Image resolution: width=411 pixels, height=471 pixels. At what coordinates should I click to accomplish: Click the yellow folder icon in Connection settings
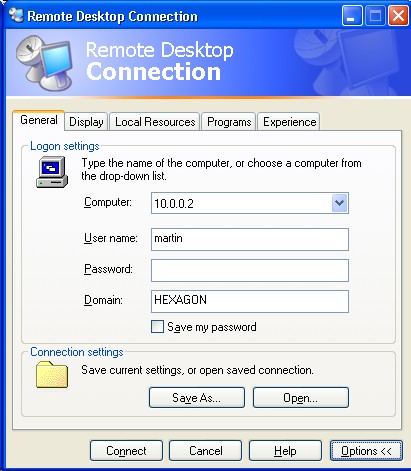point(52,374)
